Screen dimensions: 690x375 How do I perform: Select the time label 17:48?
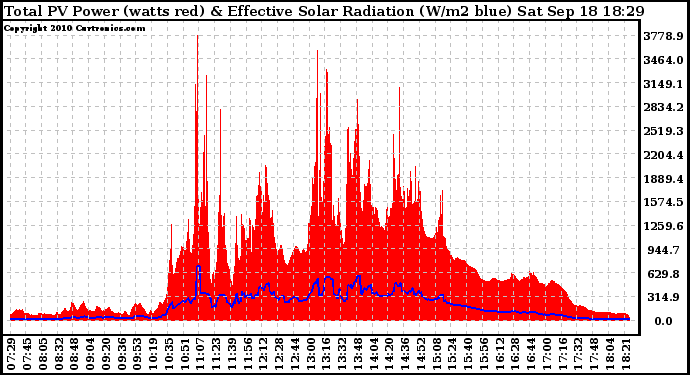click(594, 354)
